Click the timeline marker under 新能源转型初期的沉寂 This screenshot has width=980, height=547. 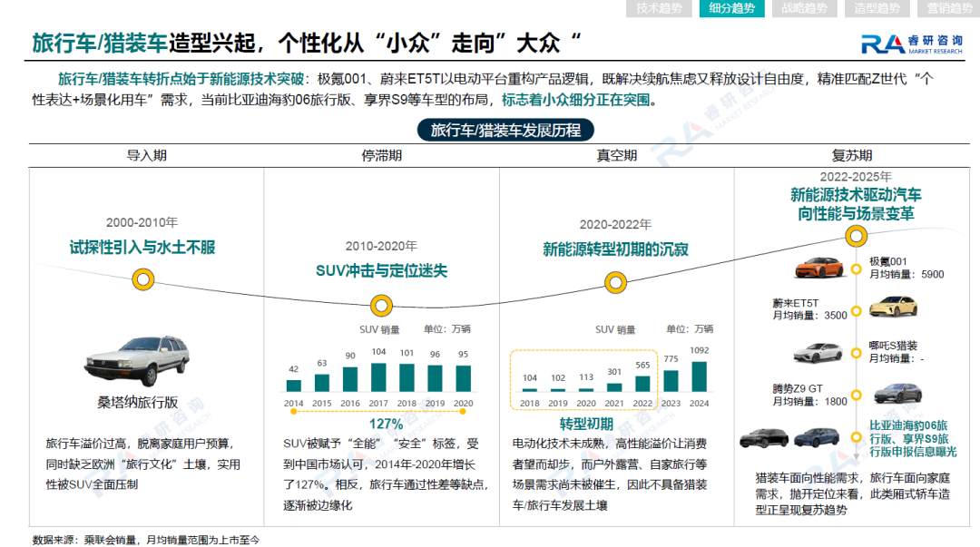[615, 282]
